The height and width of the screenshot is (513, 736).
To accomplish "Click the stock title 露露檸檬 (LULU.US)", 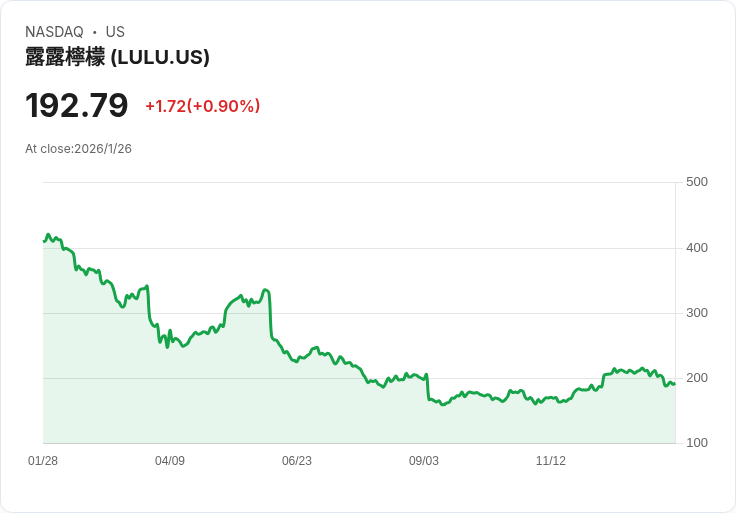I will [117, 57].
